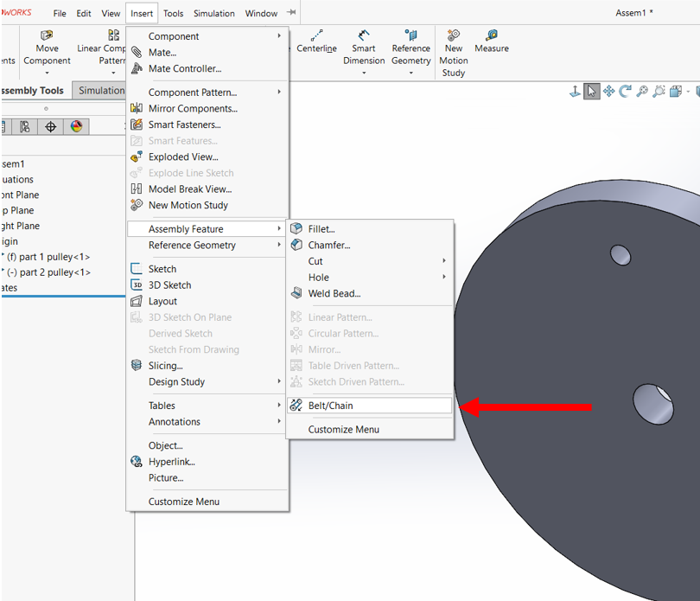Click the Centerline tool icon
The height and width of the screenshot is (601, 700).
(x=316, y=42)
